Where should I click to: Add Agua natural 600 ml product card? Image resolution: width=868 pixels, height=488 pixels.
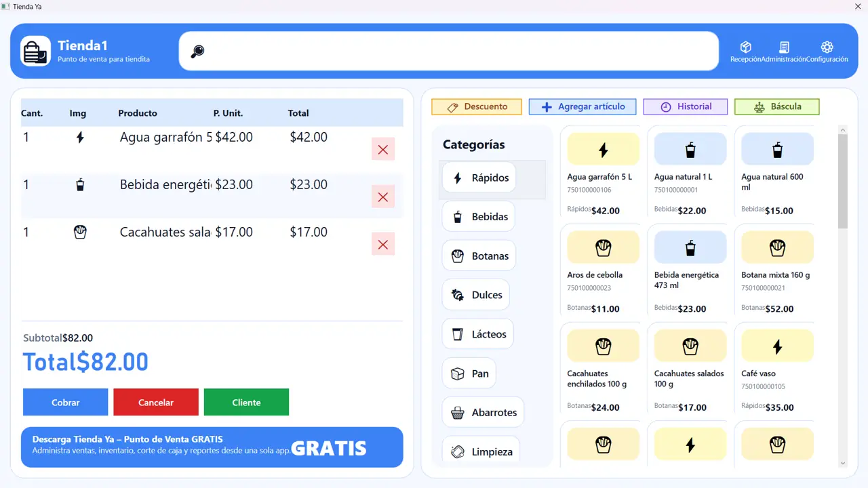click(777, 172)
